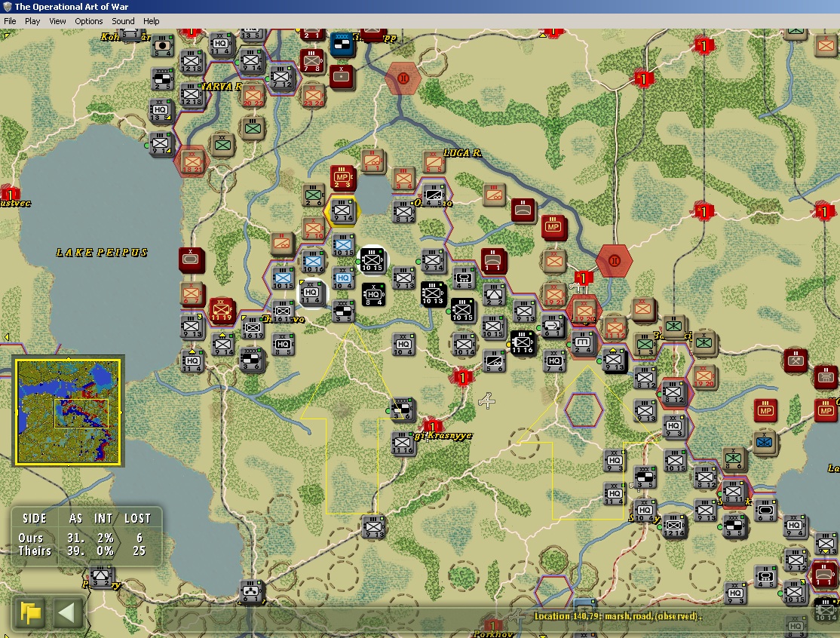Select the dark red X artillery unit at top

point(341,77)
